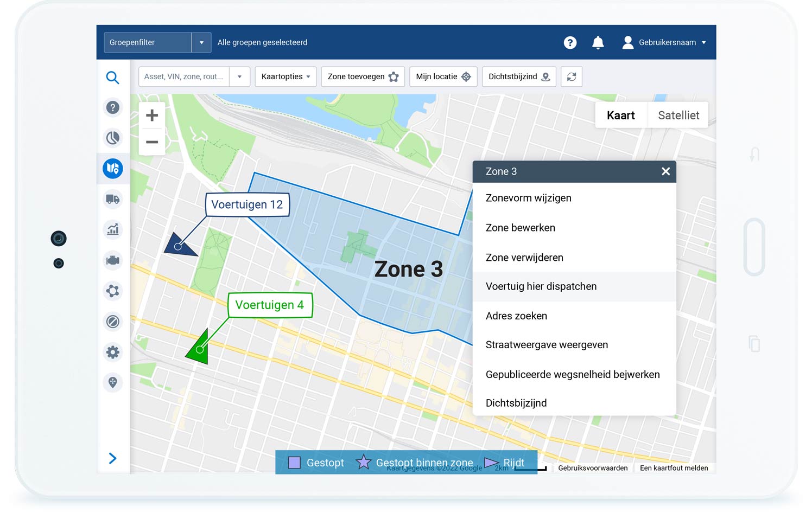
Task: Select the active map icon in sidebar
Action: point(112,168)
